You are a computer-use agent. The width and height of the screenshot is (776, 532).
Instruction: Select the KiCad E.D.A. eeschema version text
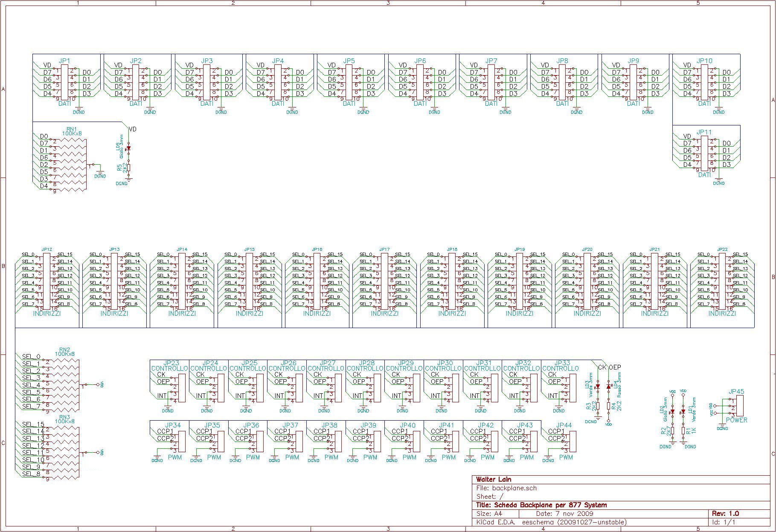pyautogui.click(x=551, y=522)
